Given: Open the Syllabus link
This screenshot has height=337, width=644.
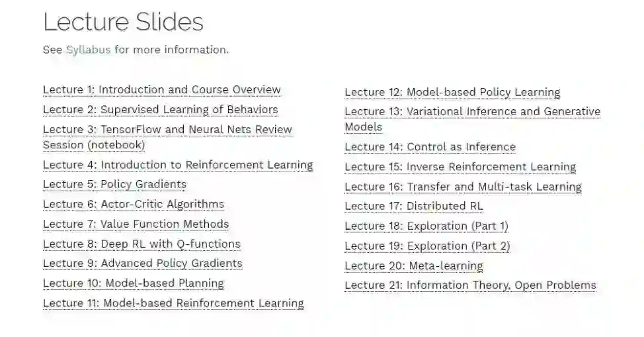Looking at the screenshot, I should (88, 50).
